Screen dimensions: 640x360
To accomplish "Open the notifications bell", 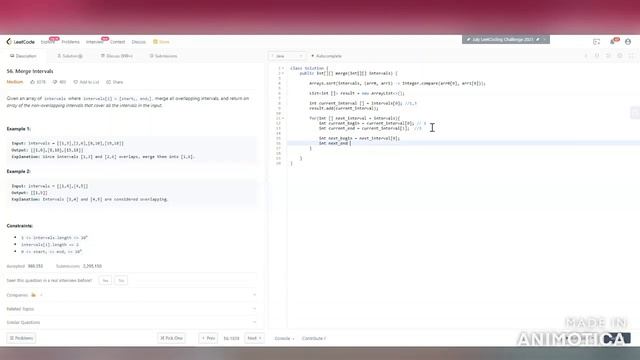I will pos(612,42).
